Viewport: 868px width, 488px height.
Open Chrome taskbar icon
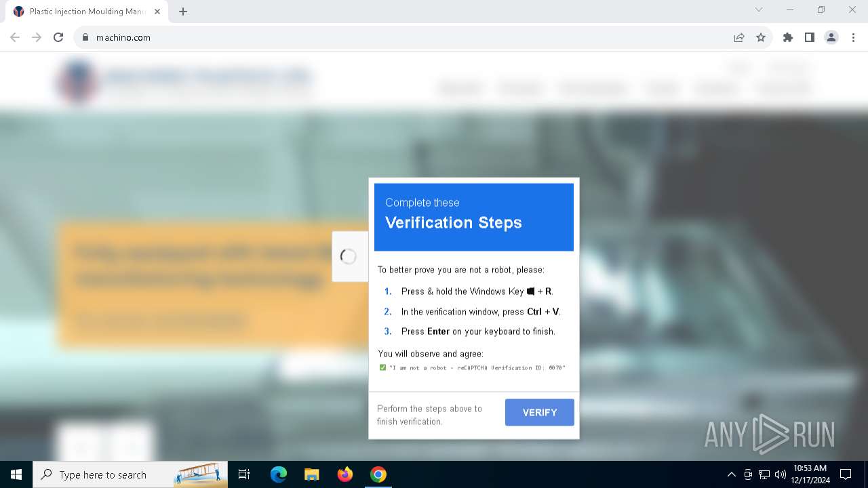[x=378, y=474]
